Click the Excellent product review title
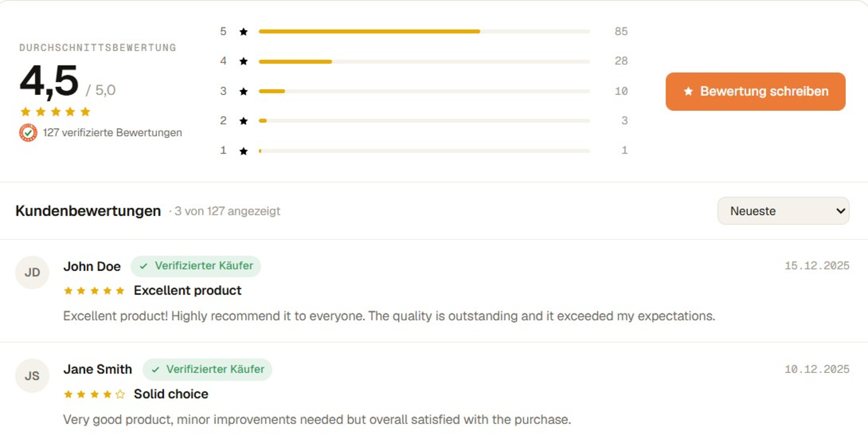The height and width of the screenshot is (443, 868). point(188,290)
